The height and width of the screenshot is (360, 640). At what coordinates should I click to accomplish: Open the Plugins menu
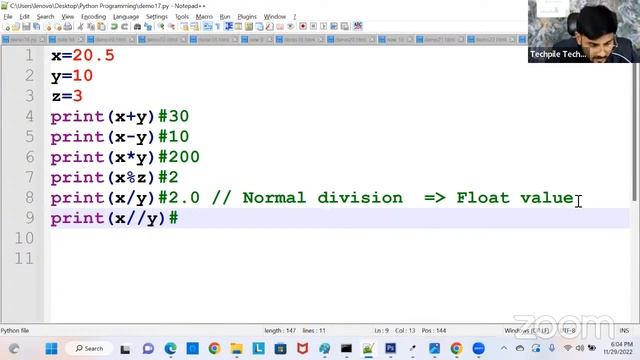[x=247, y=17]
